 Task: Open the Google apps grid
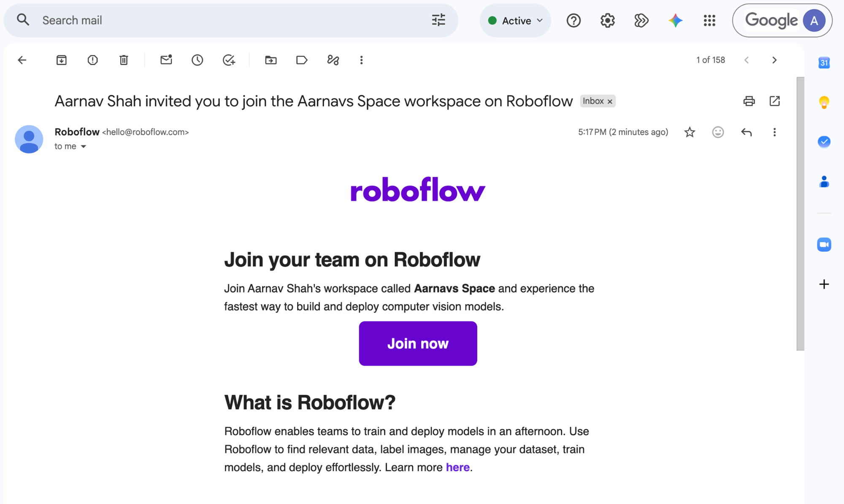(709, 20)
